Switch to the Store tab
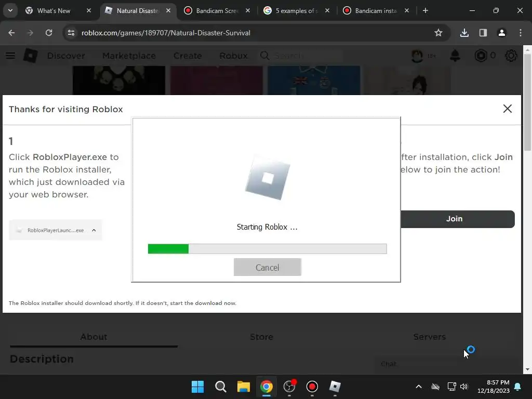Image resolution: width=532 pixels, height=399 pixels. click(262, 337)
